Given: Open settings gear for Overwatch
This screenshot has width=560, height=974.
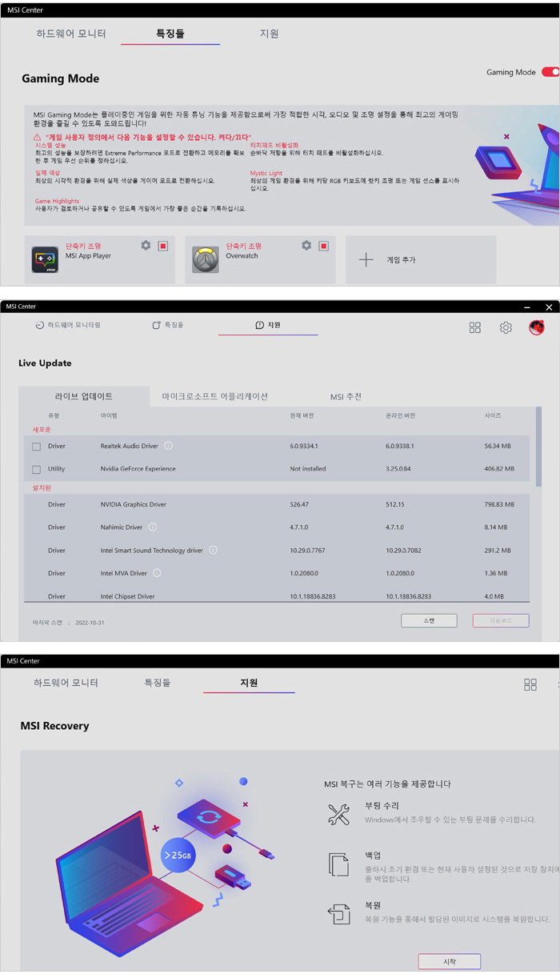Looking at the screenshot, I should point(306,246).
